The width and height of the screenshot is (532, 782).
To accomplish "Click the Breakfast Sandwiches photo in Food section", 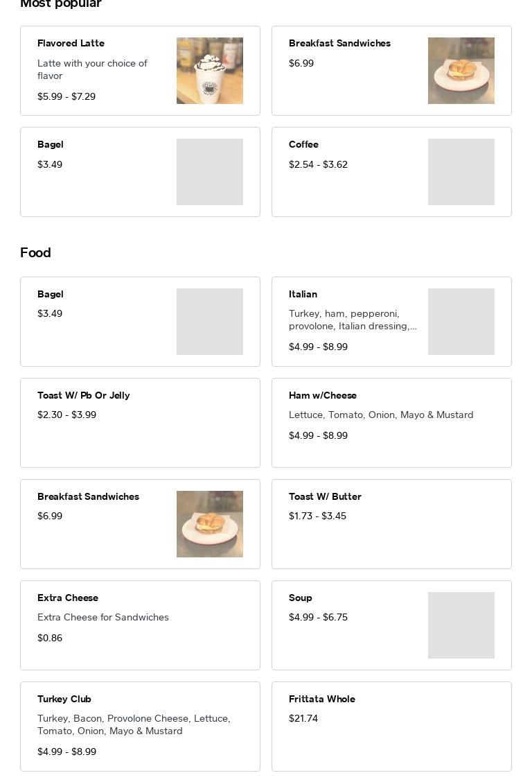I will 209,524.
